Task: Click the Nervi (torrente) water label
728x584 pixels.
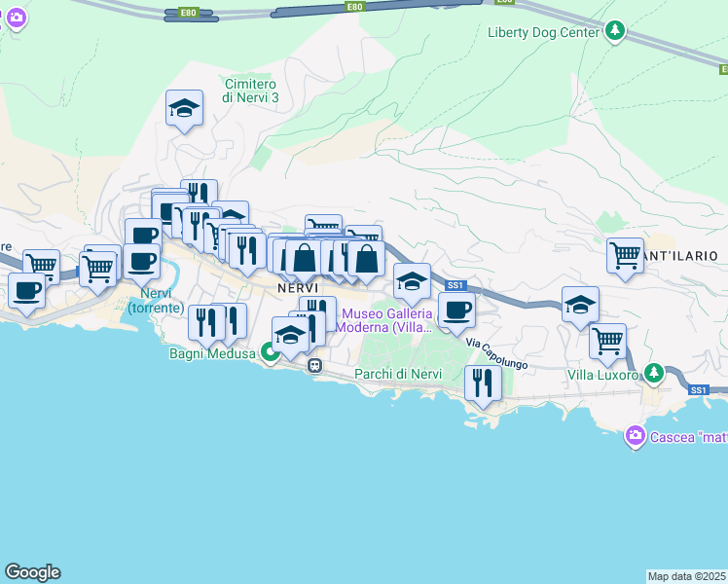Action: pyautogui.click(x=155, y=301)
